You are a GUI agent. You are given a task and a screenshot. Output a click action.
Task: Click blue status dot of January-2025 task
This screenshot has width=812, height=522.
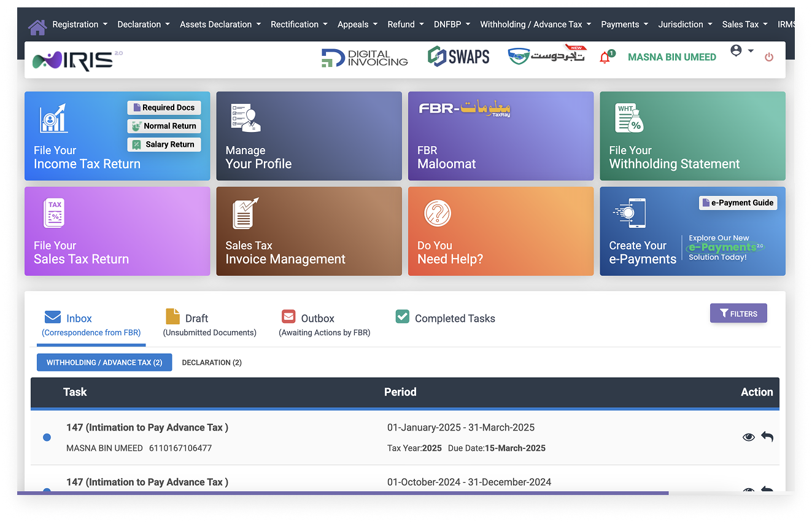click(47, 437)
